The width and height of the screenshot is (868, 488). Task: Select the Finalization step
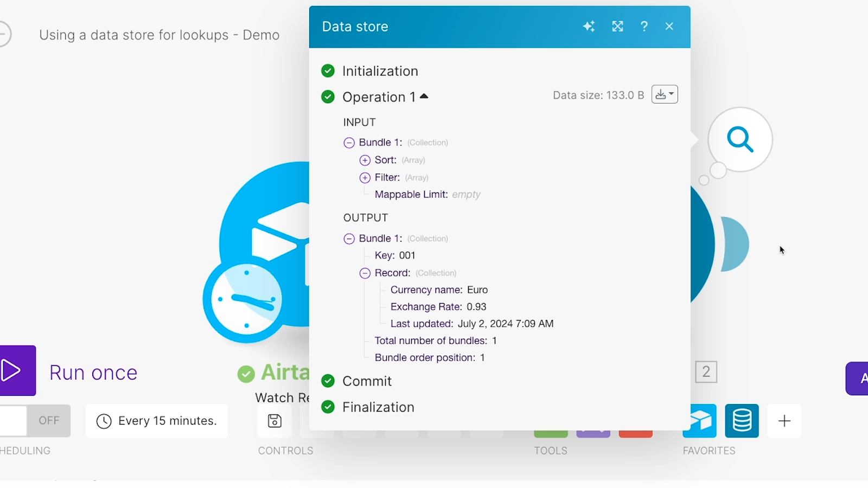[x=379, y=407]
